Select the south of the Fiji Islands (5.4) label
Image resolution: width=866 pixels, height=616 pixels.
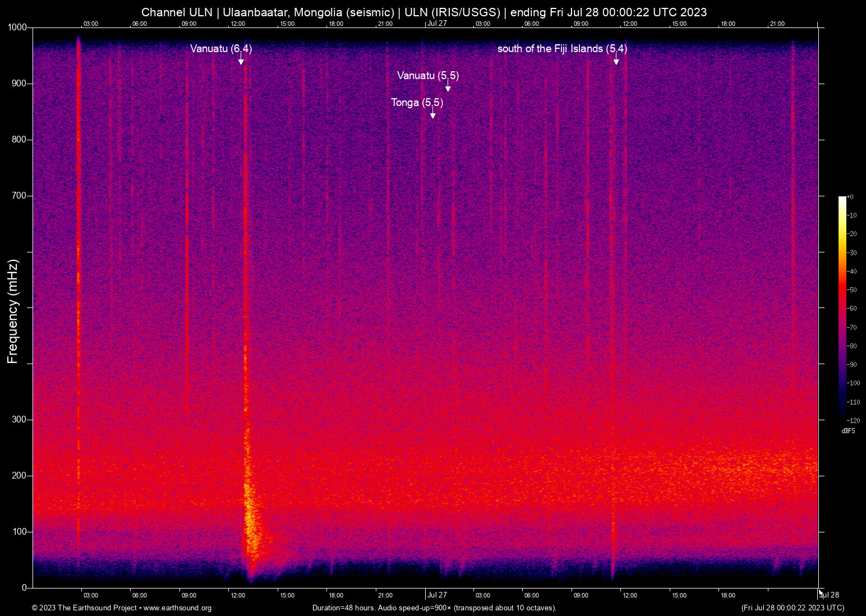coord(562,49)
